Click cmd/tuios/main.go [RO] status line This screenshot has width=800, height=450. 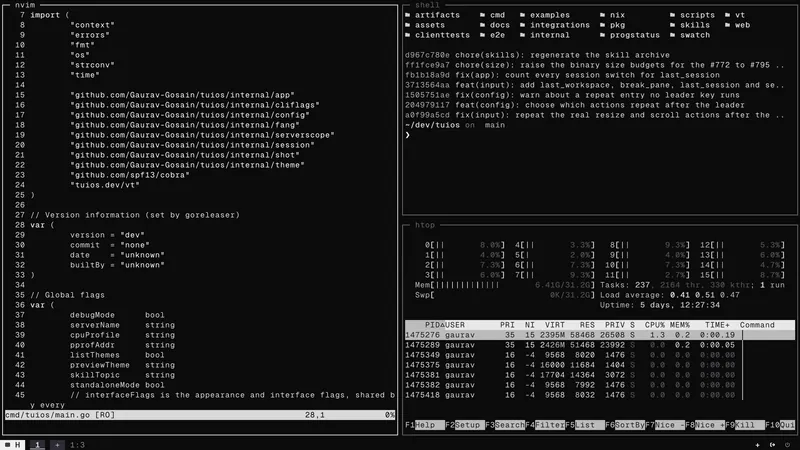(200, 415)
